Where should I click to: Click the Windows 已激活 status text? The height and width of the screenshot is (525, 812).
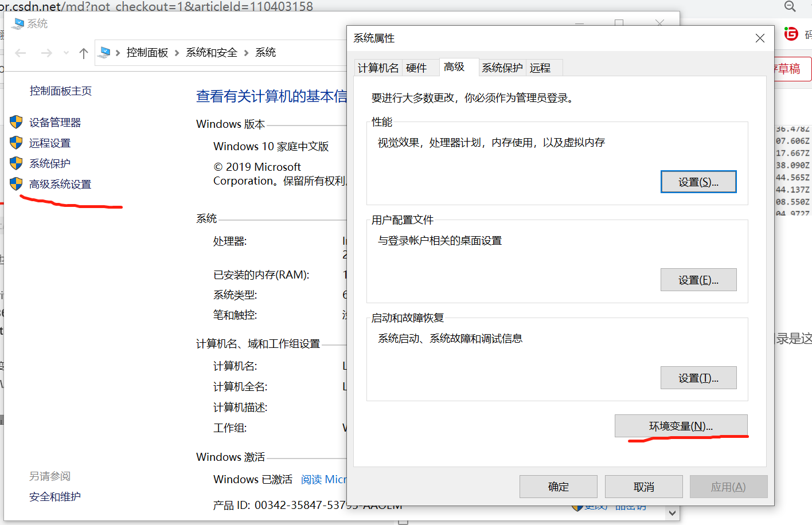coord(253,479)
